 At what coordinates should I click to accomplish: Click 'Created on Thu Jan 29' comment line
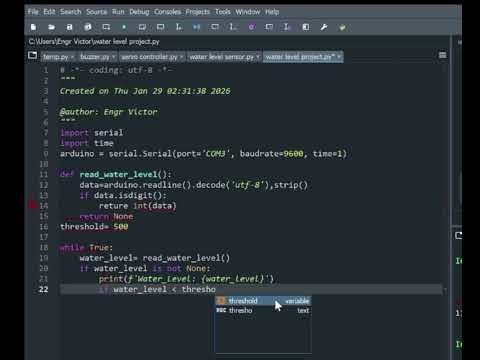[x=145, y=91]
